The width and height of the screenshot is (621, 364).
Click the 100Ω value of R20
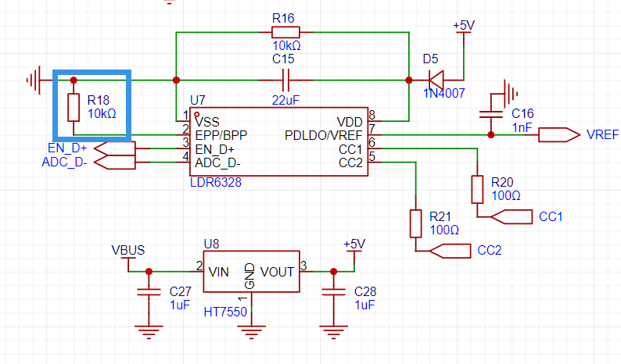coord(506,196)
